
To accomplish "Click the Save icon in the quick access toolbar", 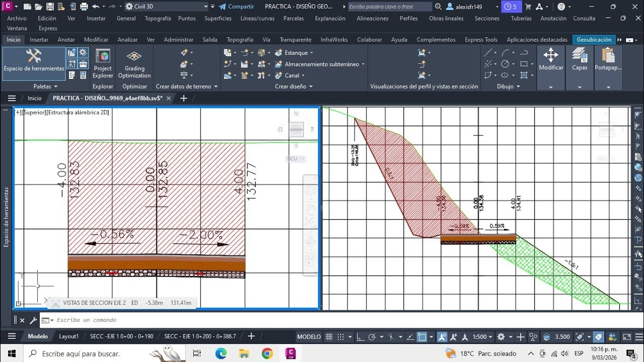I will click(x=50, y=7).
